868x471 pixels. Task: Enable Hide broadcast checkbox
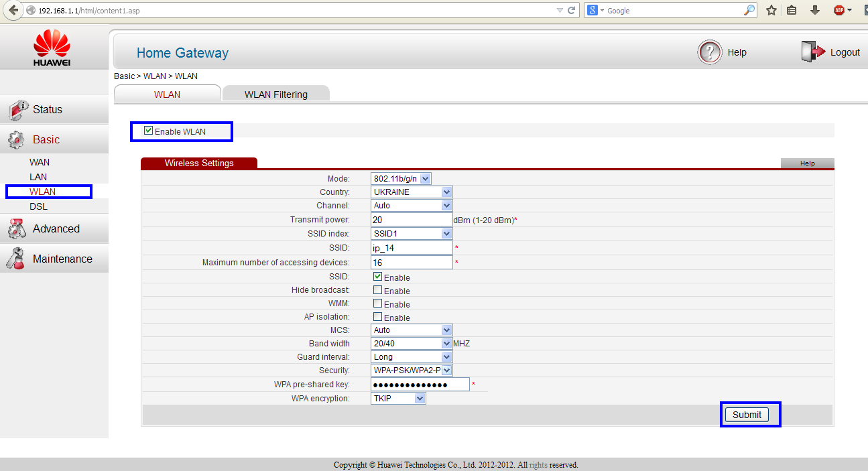[x=378, y=290]
